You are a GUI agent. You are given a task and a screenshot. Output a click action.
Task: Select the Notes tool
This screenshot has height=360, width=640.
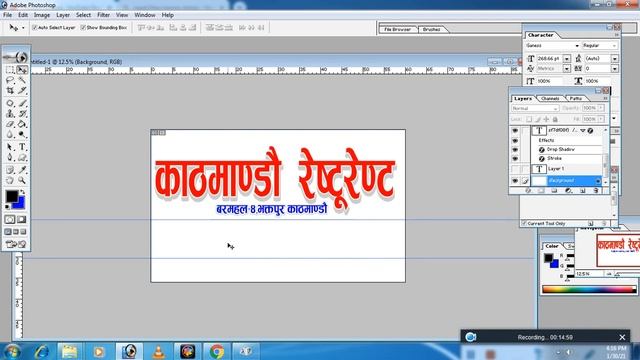pos(10,170)
